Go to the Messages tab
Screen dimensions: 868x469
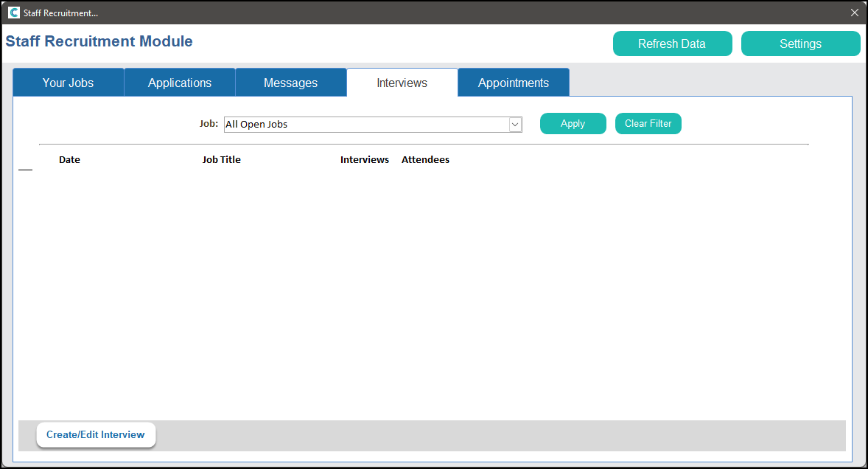(290, 83)
